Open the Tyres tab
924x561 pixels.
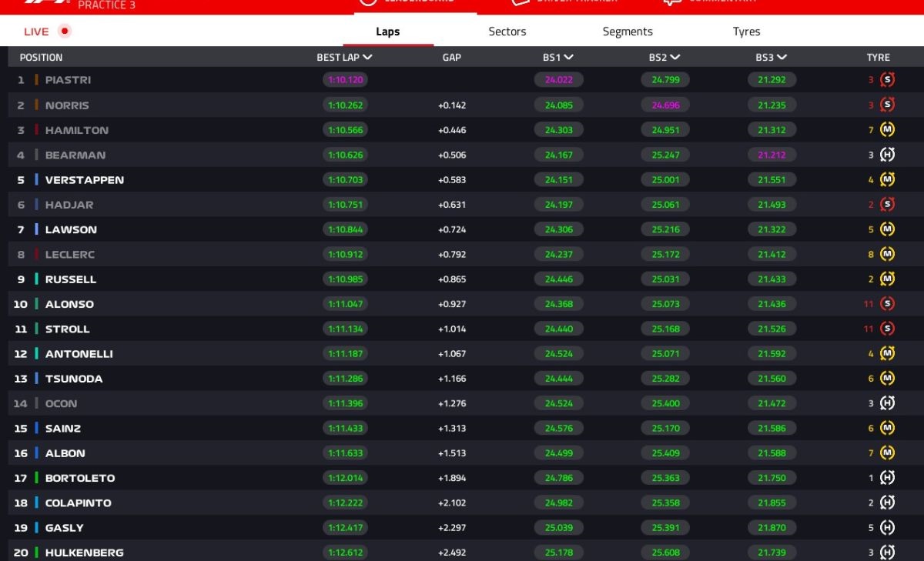(746, 32)
